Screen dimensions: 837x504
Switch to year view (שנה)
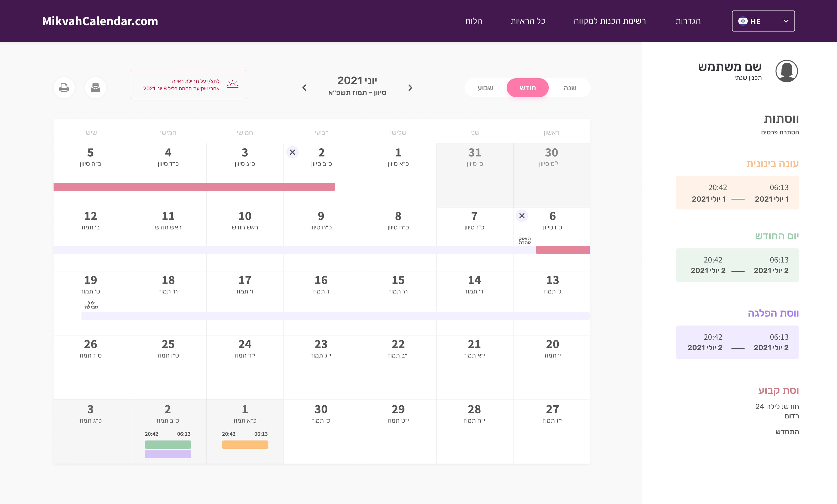[570, 88]
